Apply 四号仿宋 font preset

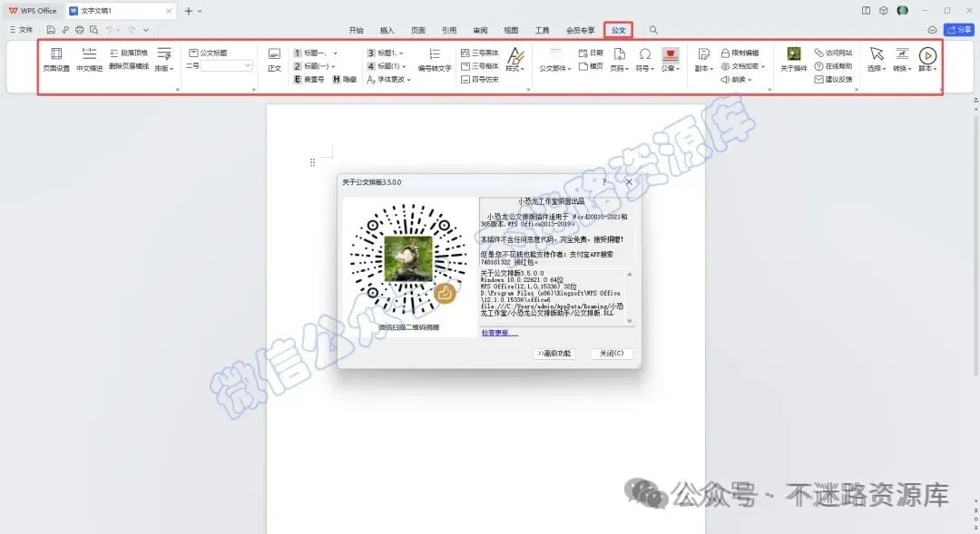pos(480,79)
